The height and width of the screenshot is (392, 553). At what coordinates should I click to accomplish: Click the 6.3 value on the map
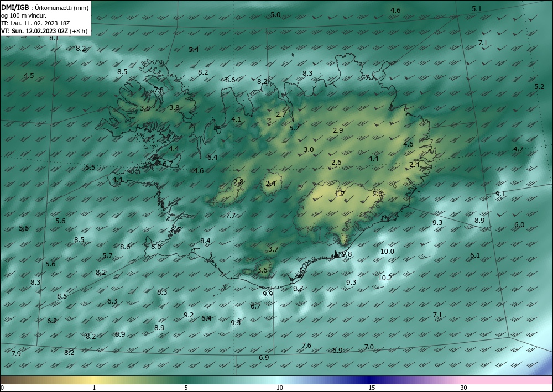(x=112, y=301)
